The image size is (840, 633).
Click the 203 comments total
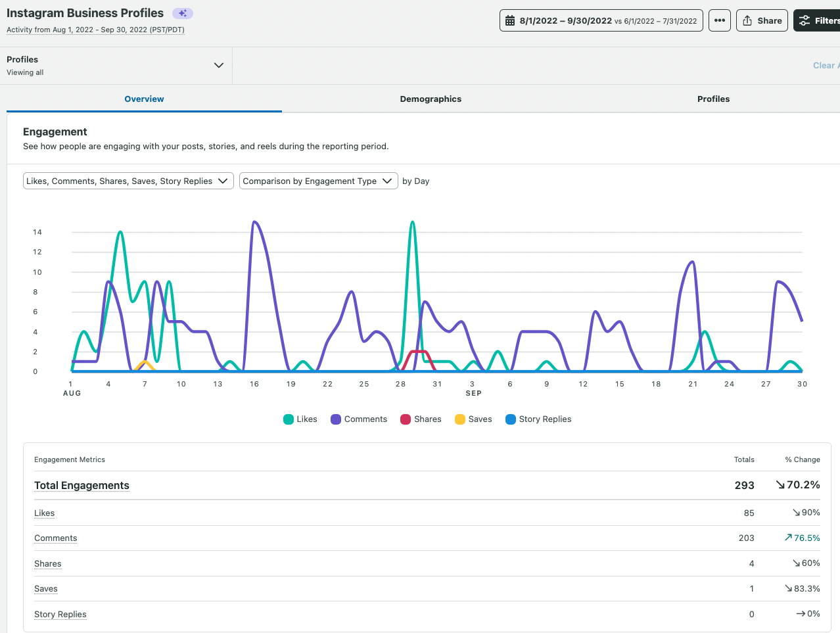(746, 538)
